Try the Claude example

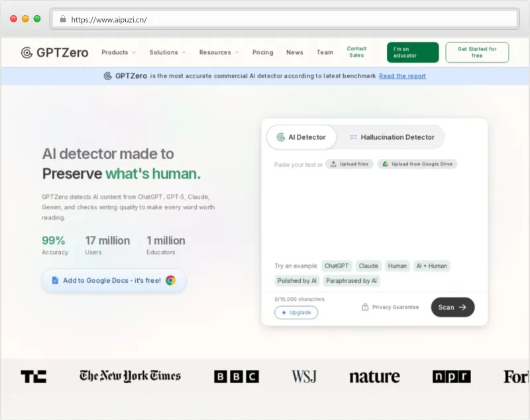368,266
